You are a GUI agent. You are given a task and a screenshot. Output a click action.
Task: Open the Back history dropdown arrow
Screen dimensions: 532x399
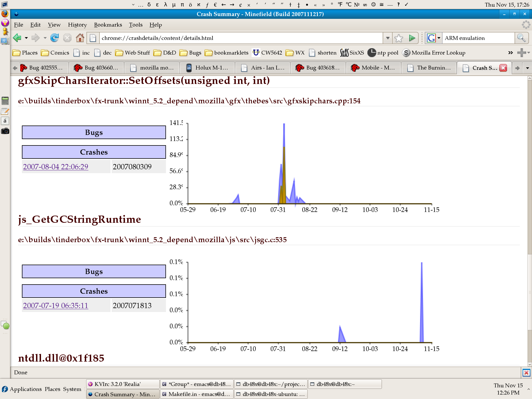(x=26, y=38)
